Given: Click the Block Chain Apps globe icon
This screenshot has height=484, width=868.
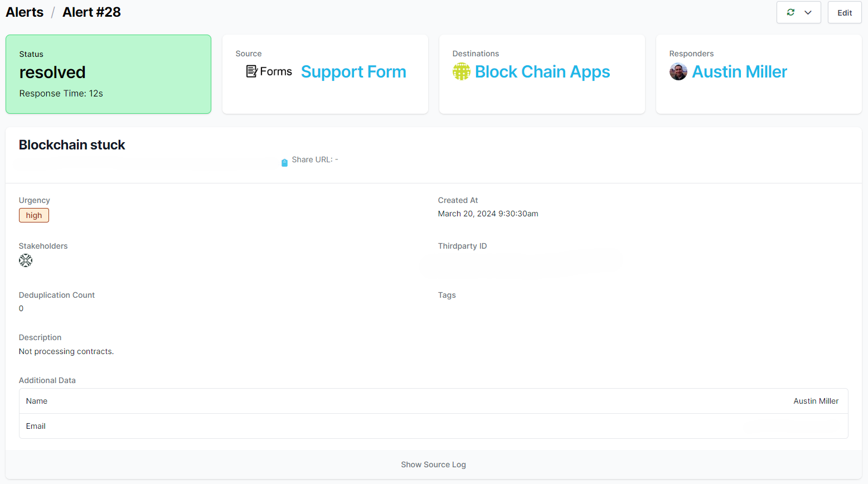Looking at the screenshot, I should tap(462, 71).
